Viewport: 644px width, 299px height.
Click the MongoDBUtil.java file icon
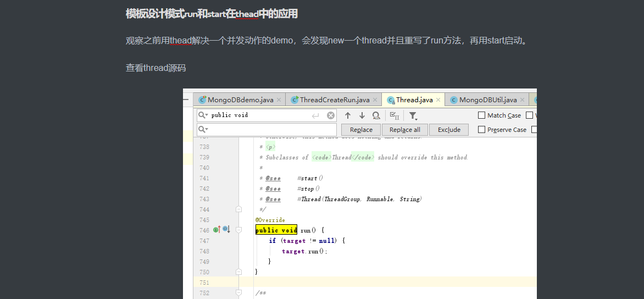tap(454, 100)
